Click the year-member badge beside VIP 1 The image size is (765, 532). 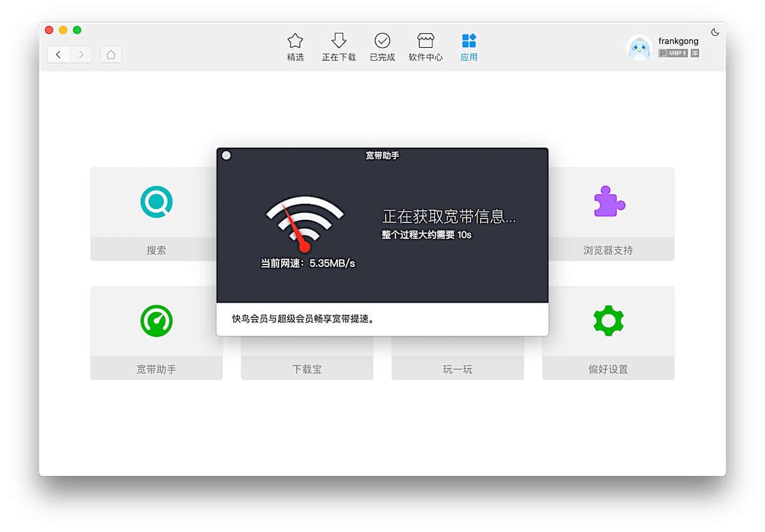tap(695, 54)
